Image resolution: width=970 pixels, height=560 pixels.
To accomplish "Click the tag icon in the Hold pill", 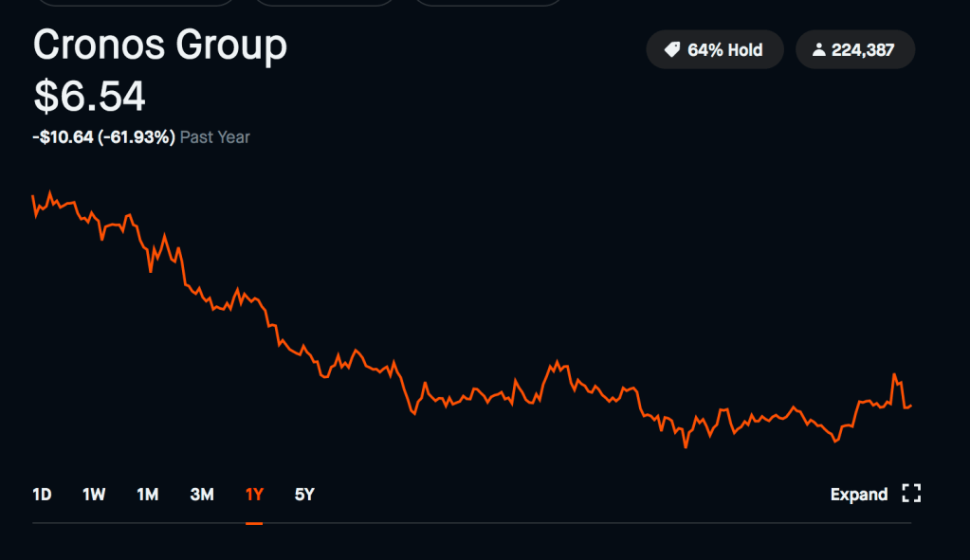I will (x=671, y=50).
